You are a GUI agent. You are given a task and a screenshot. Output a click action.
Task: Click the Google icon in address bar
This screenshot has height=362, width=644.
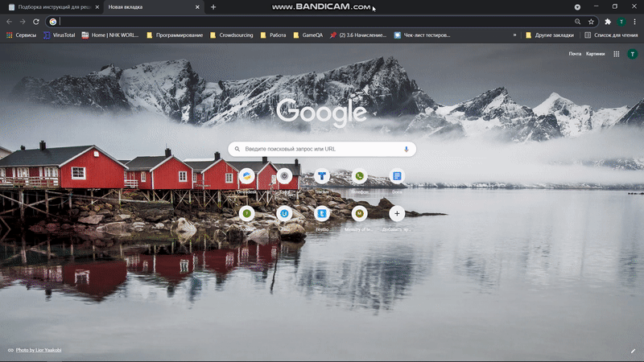(x=53, y=22)
